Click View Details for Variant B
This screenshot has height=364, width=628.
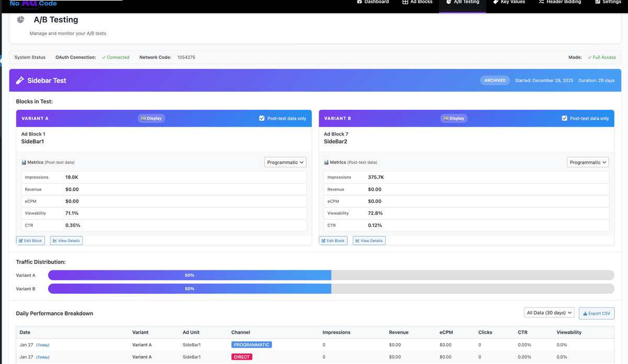pos(369,240)
